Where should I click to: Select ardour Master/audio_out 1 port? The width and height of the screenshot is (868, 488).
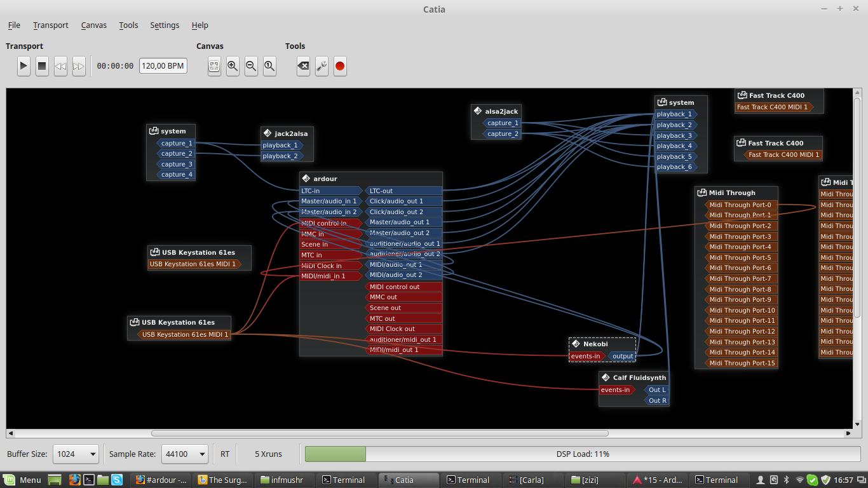point(403,222)
